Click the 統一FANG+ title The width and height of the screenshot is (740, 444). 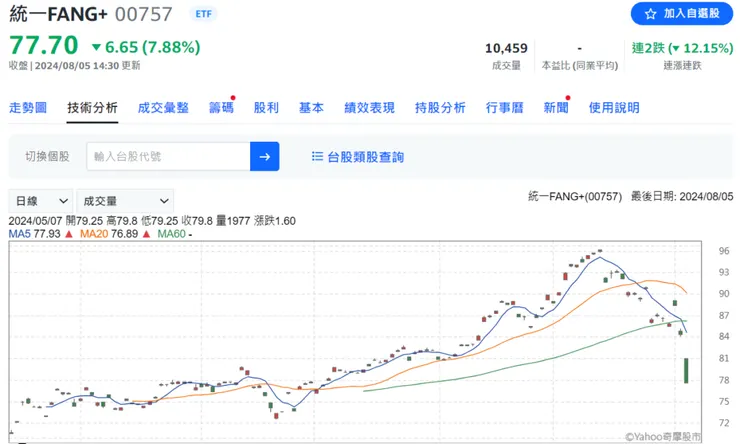59,14
